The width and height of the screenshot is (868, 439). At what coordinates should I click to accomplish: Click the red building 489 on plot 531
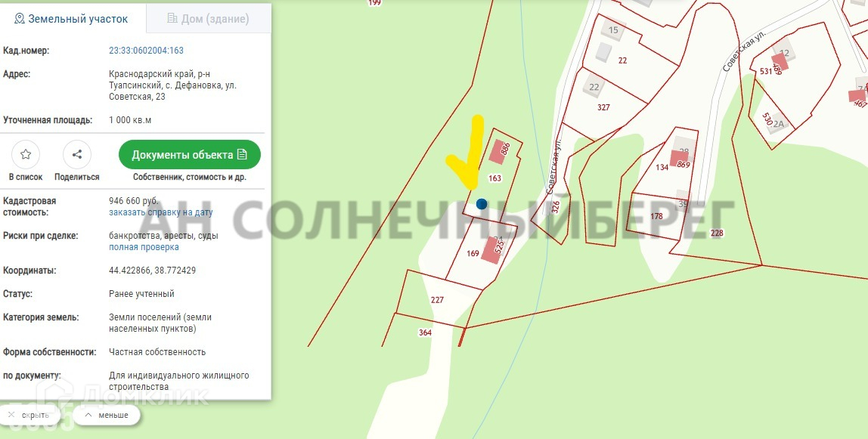pyautogui.click(x=780, y=63)
